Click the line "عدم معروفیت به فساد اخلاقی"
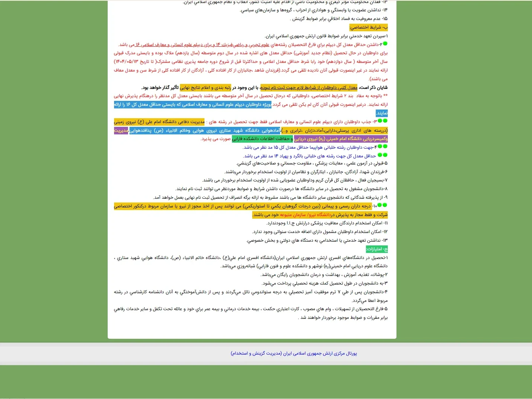The height and width of the screenshot is (399, 532). 340,19
